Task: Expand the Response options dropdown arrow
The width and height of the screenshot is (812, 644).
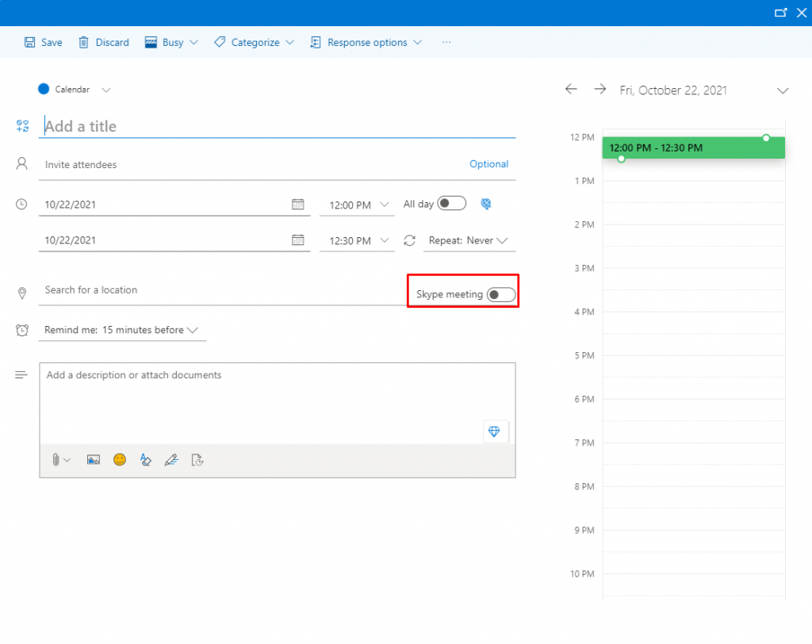Action: (x=417, y=43)
